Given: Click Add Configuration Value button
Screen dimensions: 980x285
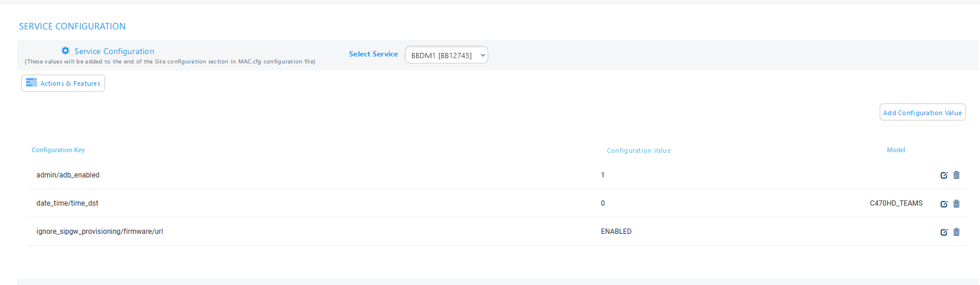Looking at the screenshot, I should pos(922,113).
